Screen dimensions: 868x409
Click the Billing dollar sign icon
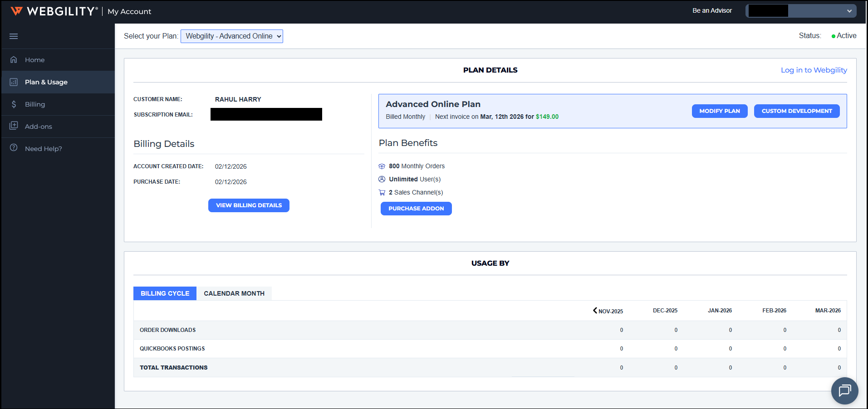pos(14,104)
